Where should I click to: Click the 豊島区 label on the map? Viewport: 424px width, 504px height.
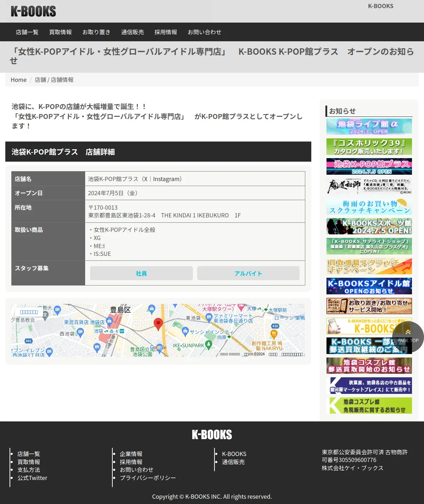click(x=120, y=310)
